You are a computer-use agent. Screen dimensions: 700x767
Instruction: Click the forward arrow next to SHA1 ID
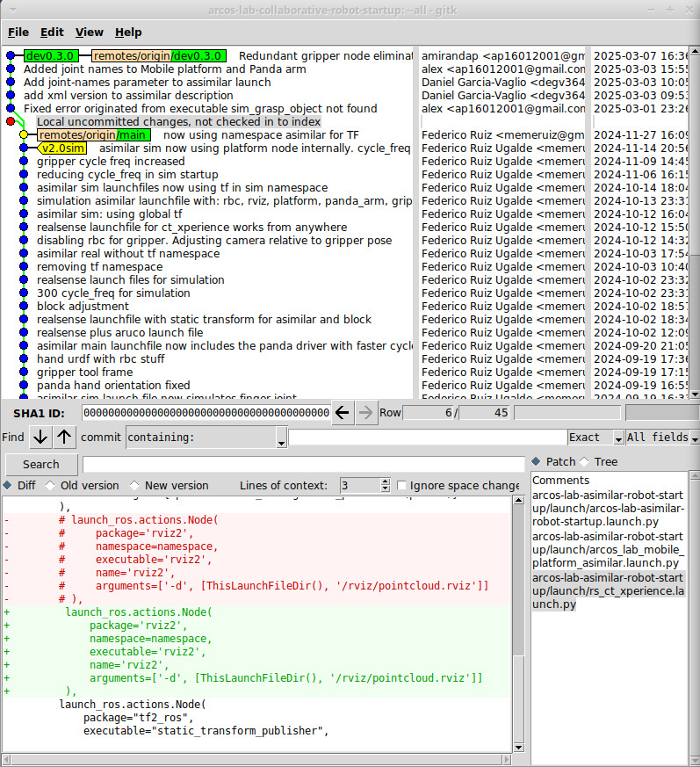point(366,412)
